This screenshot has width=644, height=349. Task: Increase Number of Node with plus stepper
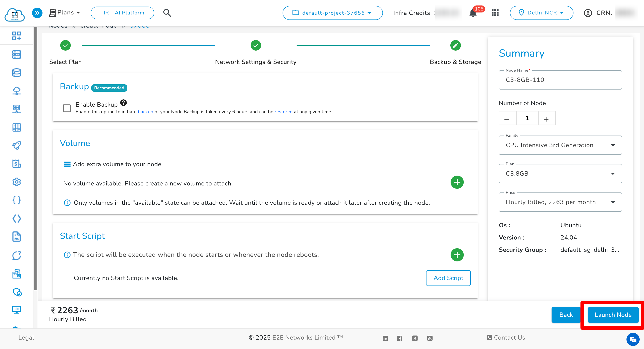click(x=547, y=118)
